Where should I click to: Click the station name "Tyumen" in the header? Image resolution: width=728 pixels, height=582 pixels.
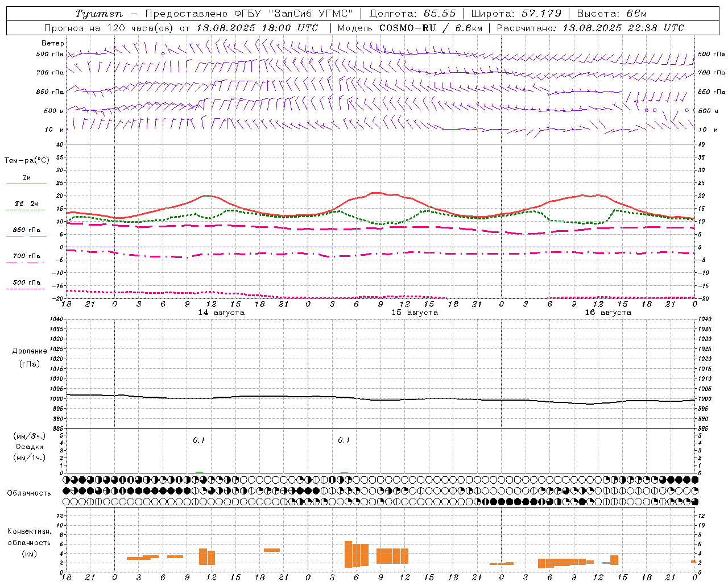point(99,14)
